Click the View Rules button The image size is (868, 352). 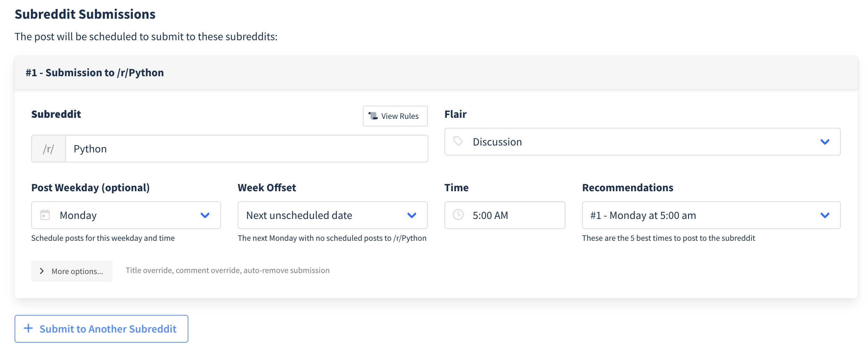click(395, 116)
